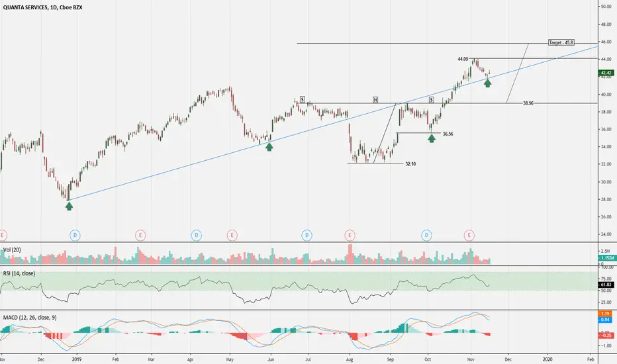This screenshot has width=617, height=364.
Task: Click the green arrow beside the 36.56 label
Action: (x=432, y=138)
